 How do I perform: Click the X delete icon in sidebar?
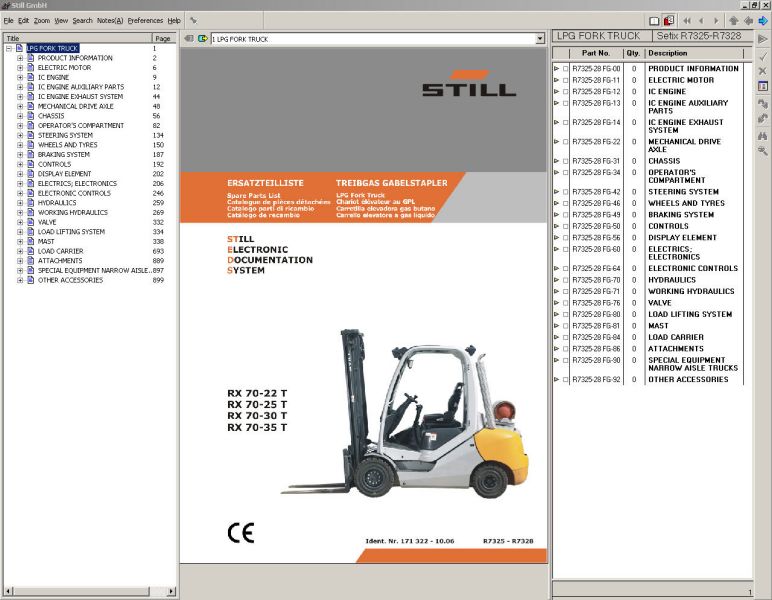click(x=764, y=70)
